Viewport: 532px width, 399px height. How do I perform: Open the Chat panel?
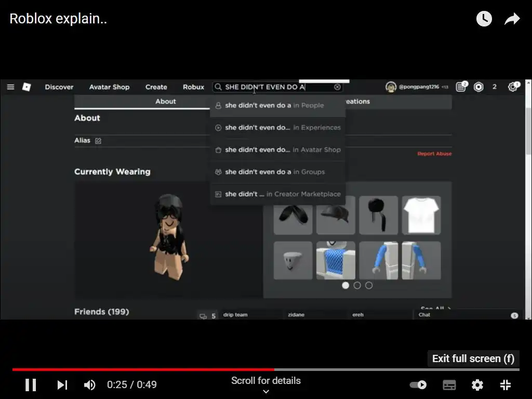coord(467,315)
